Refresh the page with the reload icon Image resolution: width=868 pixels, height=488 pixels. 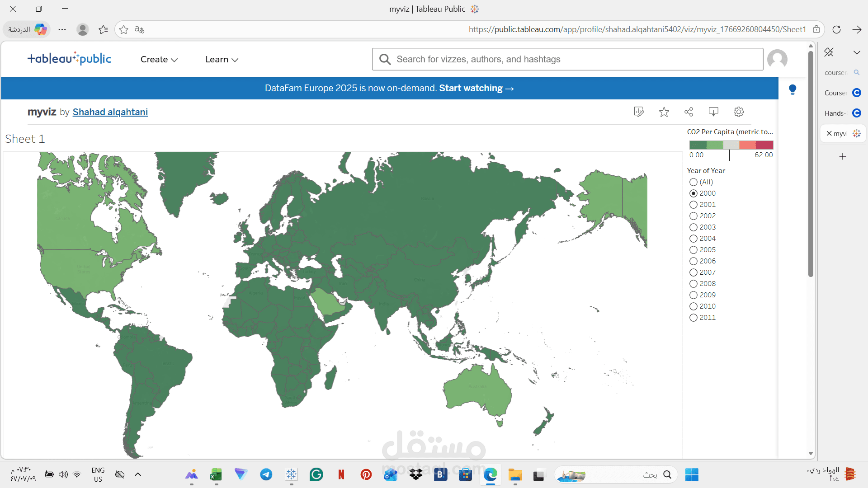[836, 29]
